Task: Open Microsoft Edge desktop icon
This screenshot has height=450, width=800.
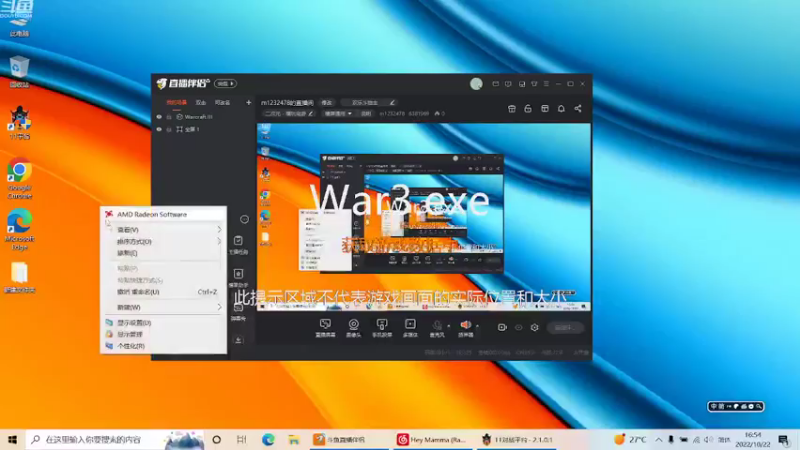Action: tap(19, 229)
